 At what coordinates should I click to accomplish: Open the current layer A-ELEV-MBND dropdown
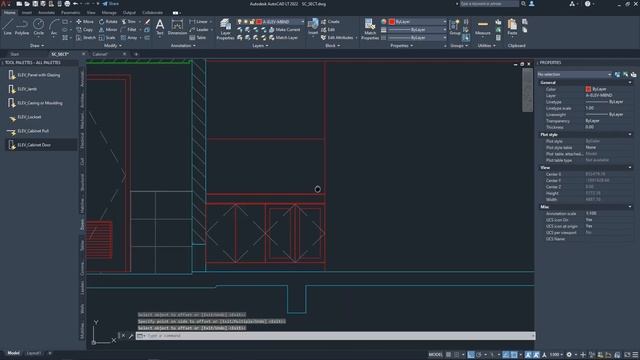[280, 22]
